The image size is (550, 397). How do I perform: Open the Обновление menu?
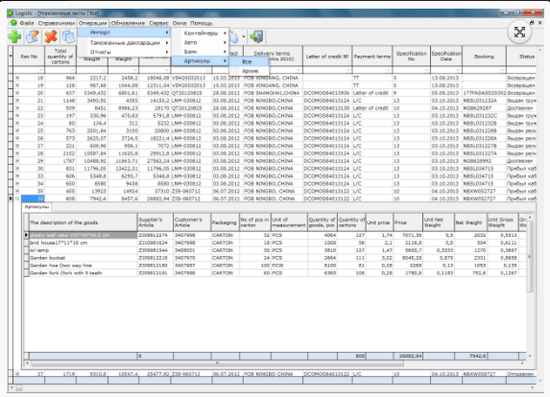(128, 23)
